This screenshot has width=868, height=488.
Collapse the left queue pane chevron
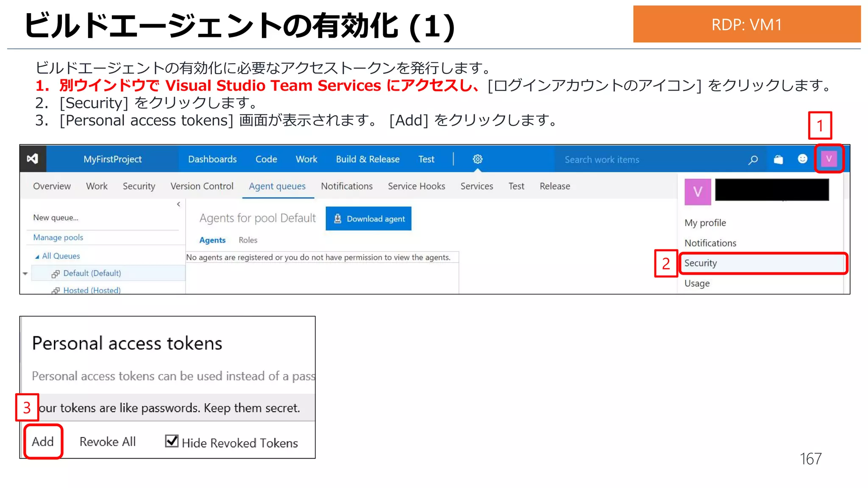(x=178, y=204)
